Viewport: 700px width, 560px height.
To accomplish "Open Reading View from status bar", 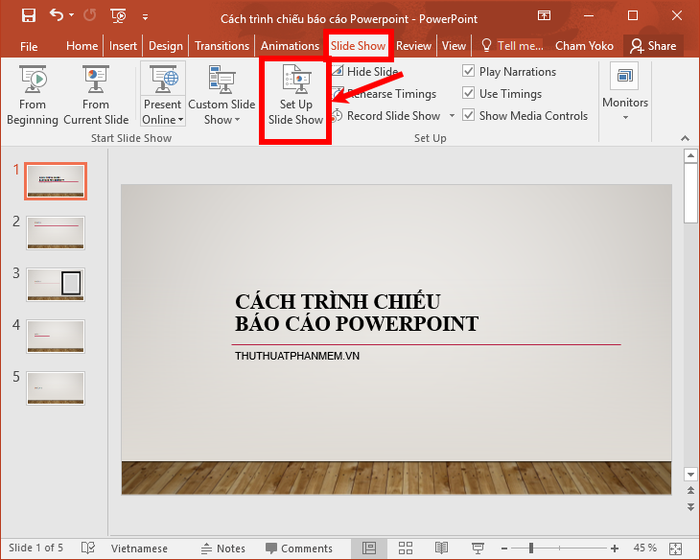I will click(x=441, y=548).
